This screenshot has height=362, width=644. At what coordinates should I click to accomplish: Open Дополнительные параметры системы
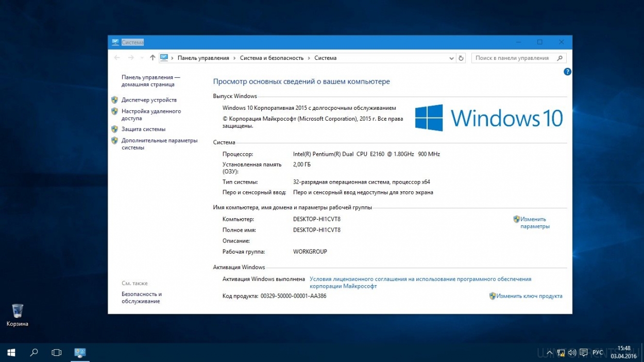pos(160,144)
